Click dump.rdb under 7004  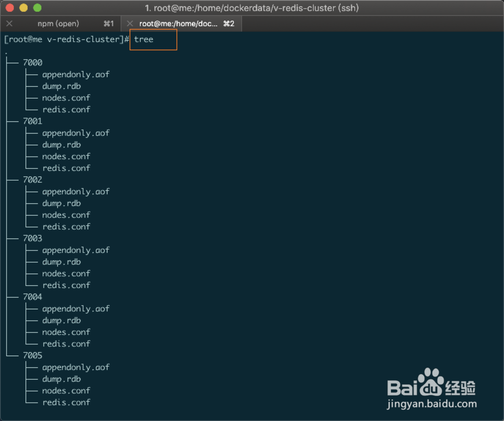pyautogui.click(x=61, y=320)
